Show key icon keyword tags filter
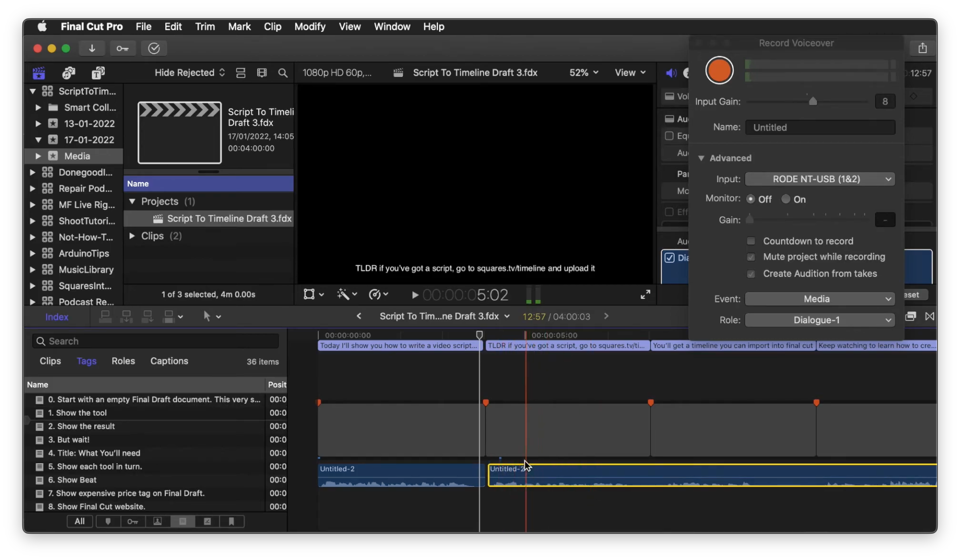Screen dimensions: 960x560 (x=133, y=521)
